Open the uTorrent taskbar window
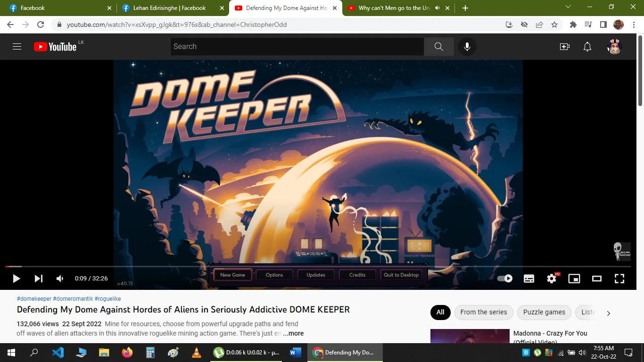 (246, 353)
